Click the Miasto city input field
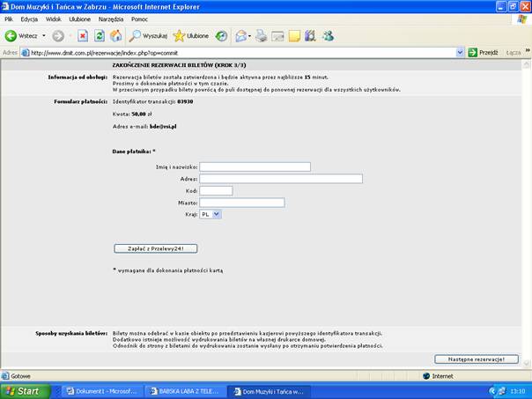Image resolution: width=532 pixels, height=399 pixels. tap(241, 203)
